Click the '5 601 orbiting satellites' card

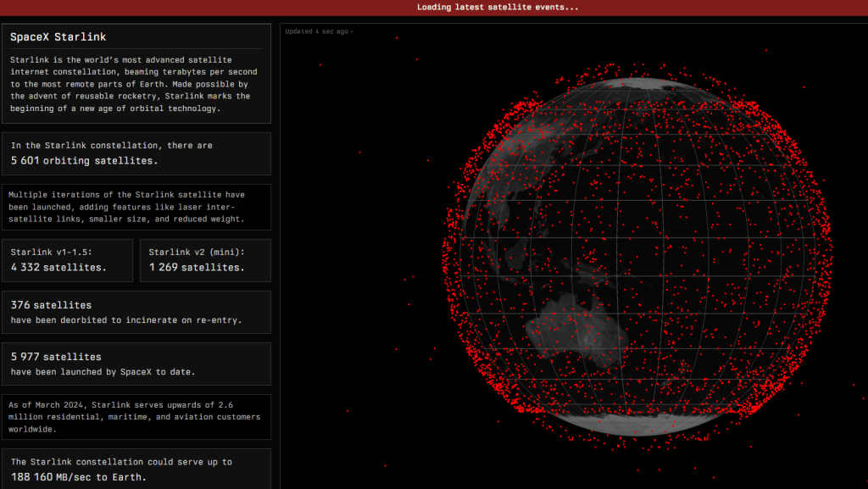tap(136, 153)
